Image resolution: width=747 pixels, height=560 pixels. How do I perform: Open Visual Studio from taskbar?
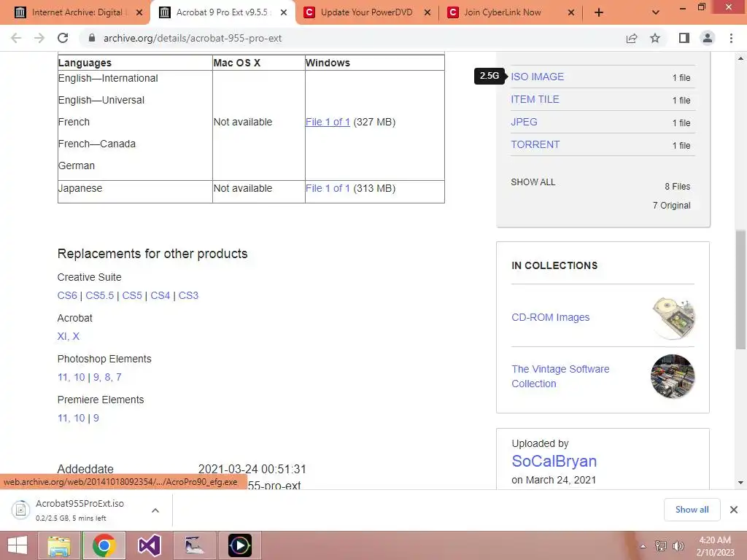149,545
